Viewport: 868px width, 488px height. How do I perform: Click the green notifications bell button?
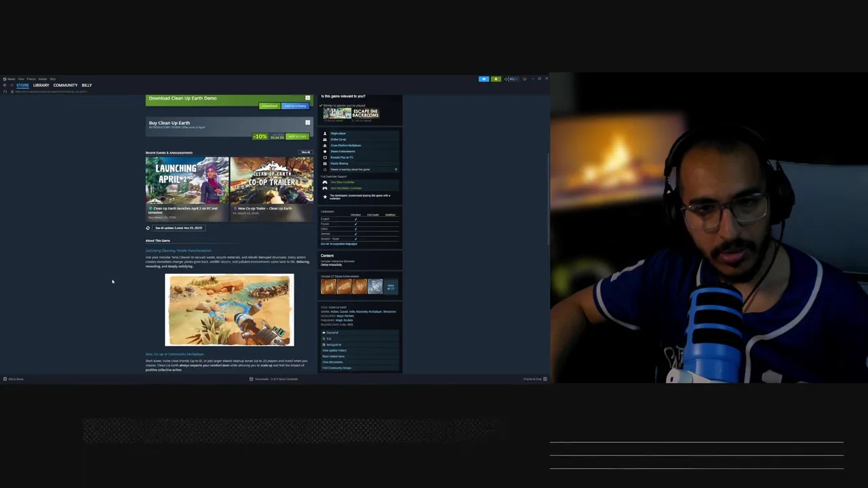pyautogui.click(x=496, y=79)
